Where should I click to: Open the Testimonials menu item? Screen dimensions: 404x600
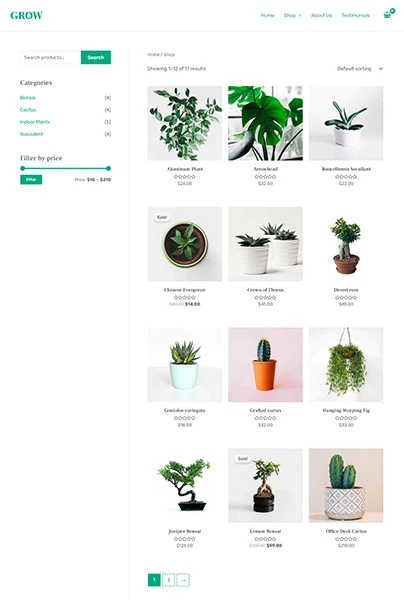[355, 15]
